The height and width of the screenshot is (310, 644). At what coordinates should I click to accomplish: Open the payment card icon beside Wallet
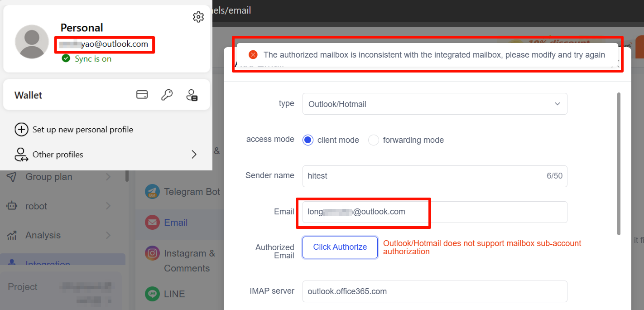tap(142, 94)
